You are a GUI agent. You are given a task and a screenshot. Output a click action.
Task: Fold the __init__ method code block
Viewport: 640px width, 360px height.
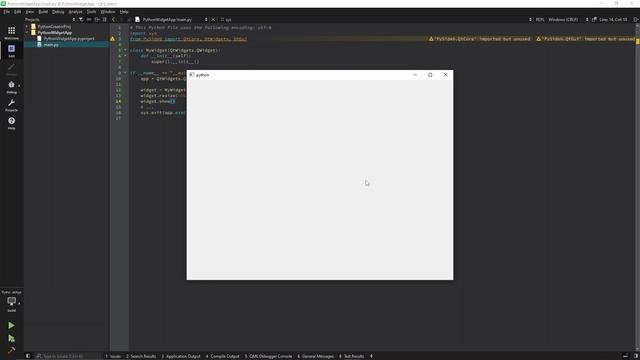tap(125, 56)
